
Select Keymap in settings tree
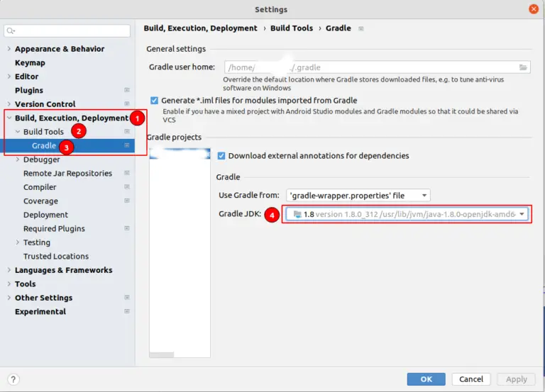[x=30, y=62]
